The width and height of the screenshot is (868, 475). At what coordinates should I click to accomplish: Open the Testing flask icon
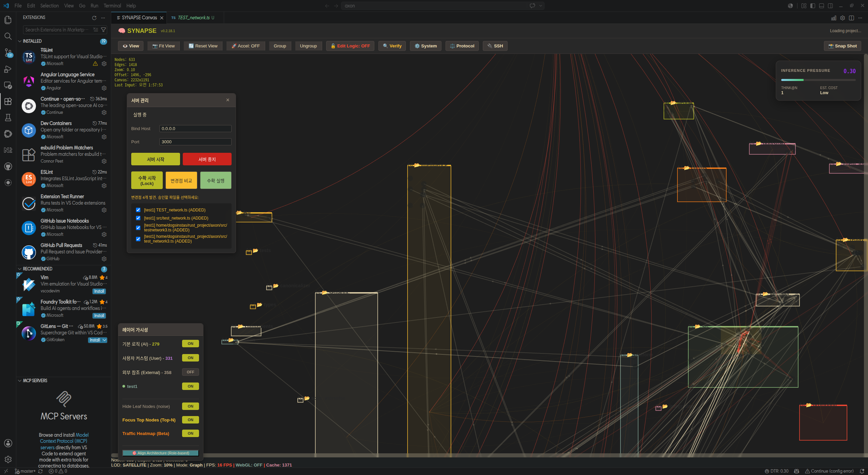pos(8,118)
